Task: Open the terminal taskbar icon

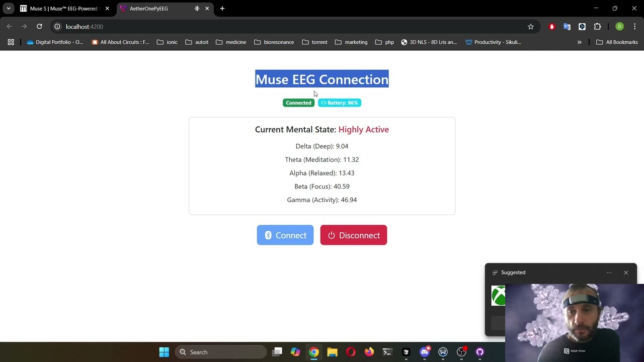Action: 387,352
